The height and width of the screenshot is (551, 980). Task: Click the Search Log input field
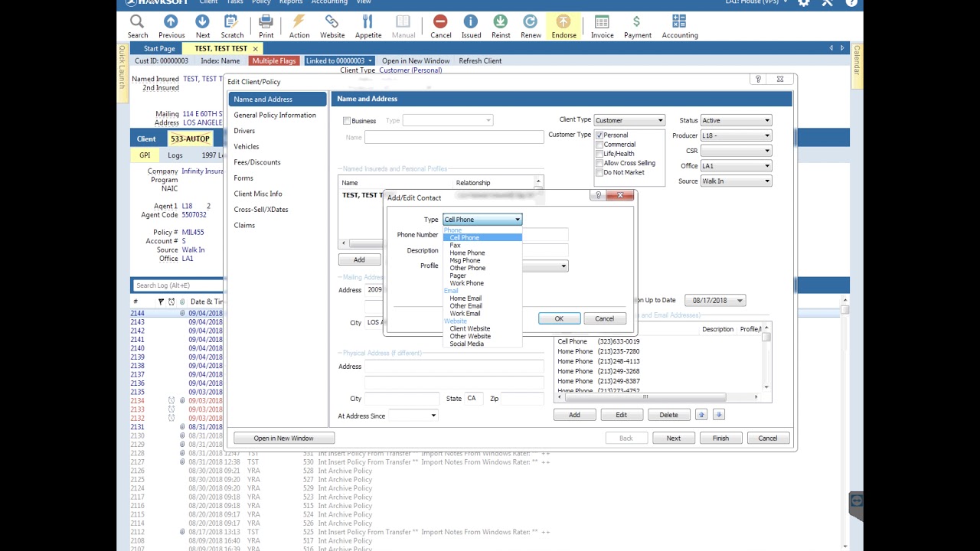coord(178,285)
